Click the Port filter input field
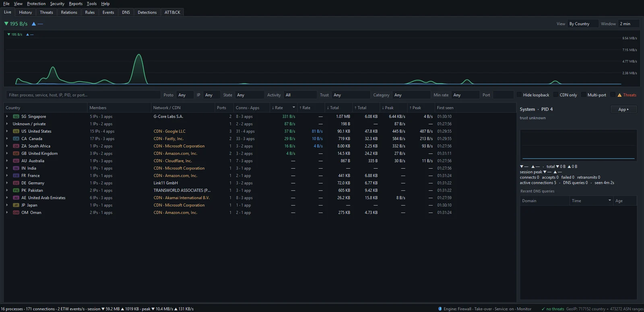This screenshot has width=644, height=312. 503,95
